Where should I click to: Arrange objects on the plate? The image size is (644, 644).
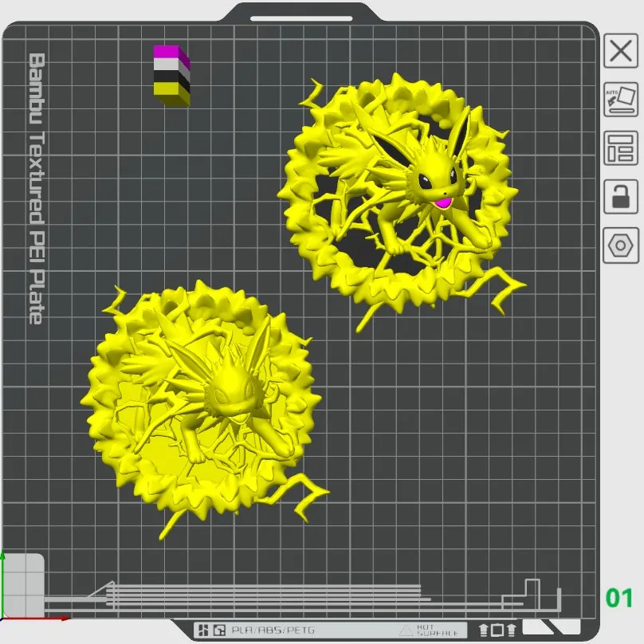point(621,148)
